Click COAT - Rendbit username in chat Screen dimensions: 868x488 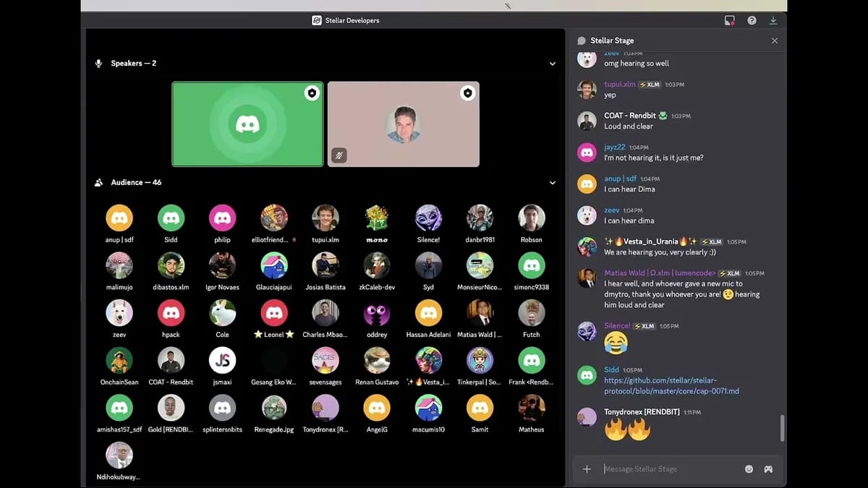pyautogui.click(x=630, y=116)
